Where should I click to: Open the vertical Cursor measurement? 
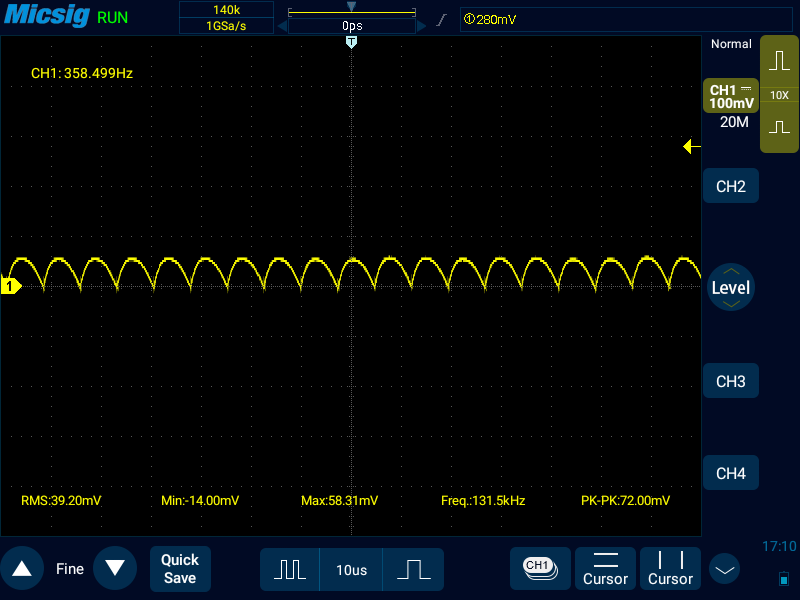pos(670,568)
